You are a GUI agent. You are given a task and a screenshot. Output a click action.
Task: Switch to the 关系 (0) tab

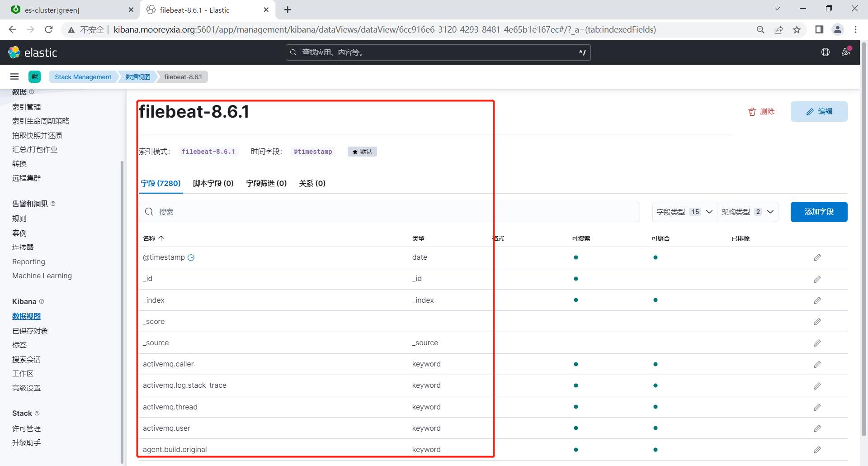click(x=312, y=183)
